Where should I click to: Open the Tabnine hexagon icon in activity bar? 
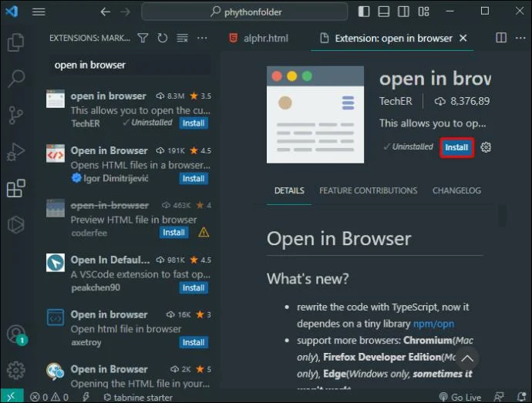click(x=15, y=224)
